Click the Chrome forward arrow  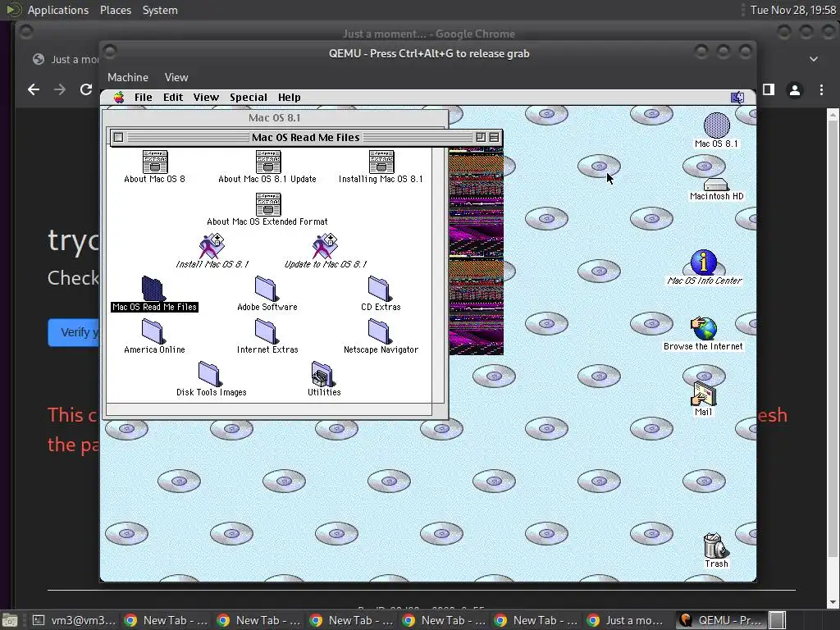coord(60,89)
